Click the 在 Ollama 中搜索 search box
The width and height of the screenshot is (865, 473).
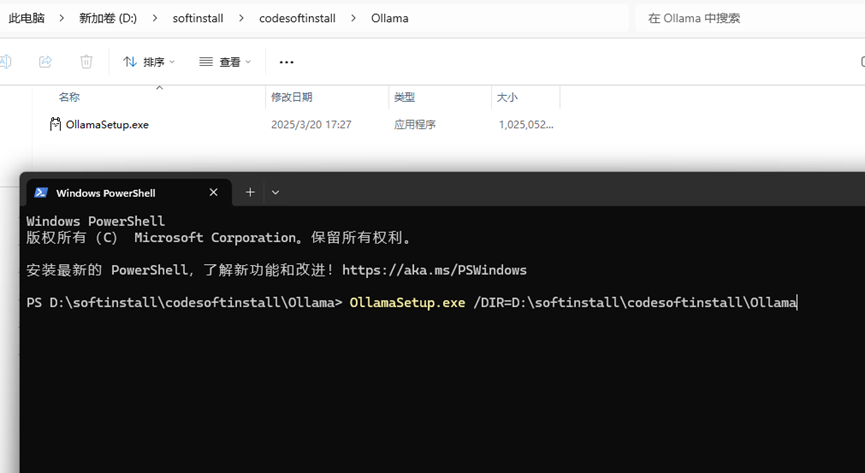[x=750, y=18]
